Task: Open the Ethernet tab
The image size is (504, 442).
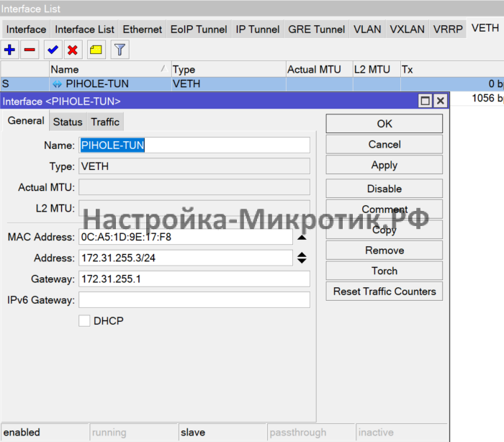Action: (142, 30)
